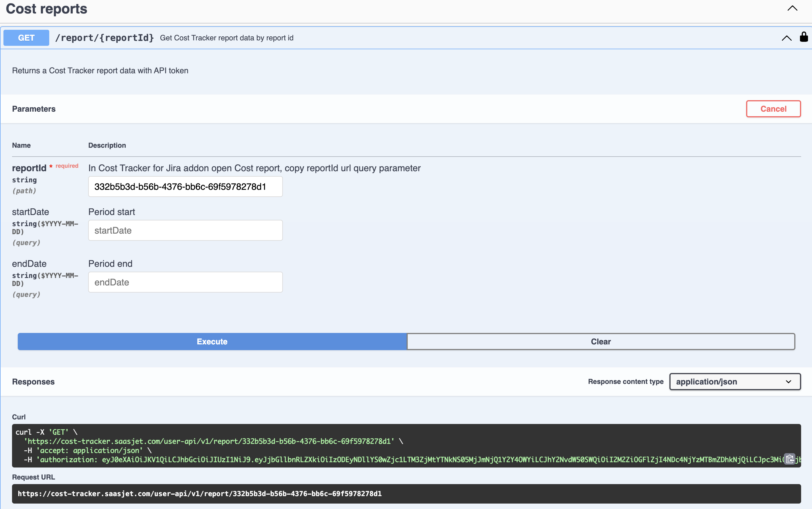Collapse the GET report operation chevron
Viewport: 812px width, 509px height.
(x=787, y=38)
